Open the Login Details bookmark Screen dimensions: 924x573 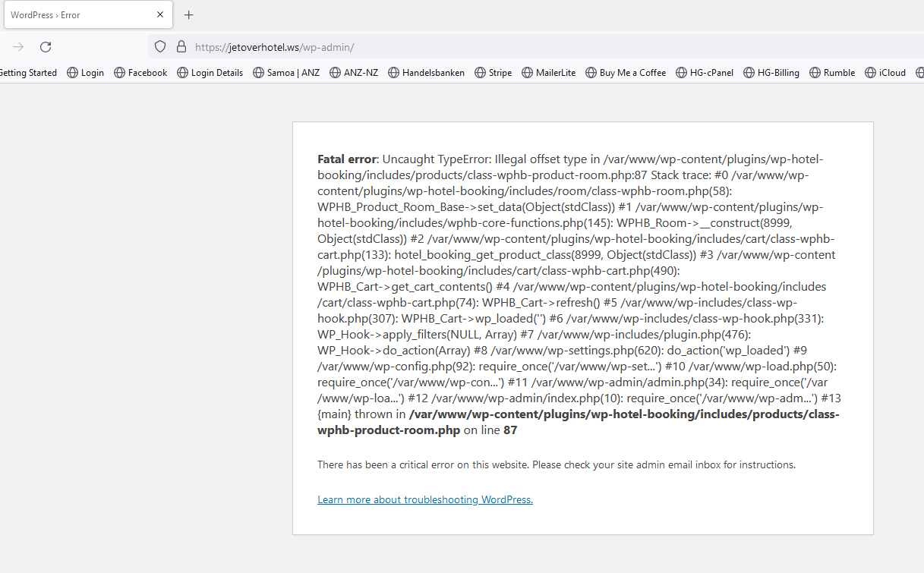[x=210, y=73]
